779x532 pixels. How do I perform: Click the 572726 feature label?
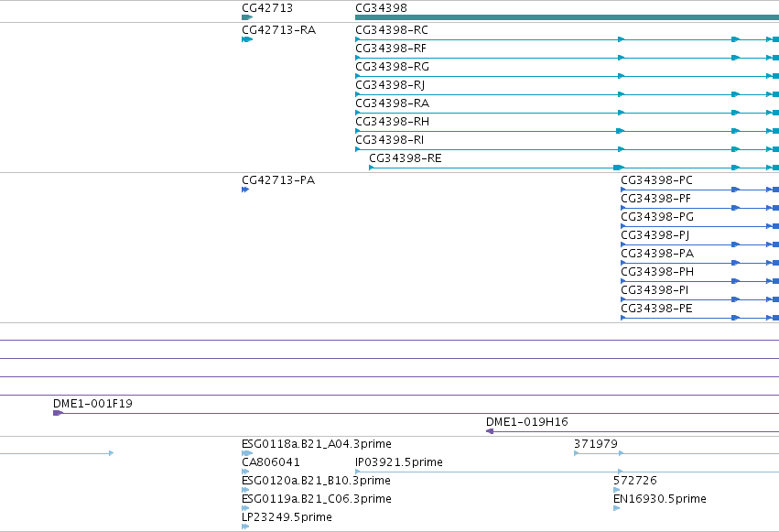[635, 481]
